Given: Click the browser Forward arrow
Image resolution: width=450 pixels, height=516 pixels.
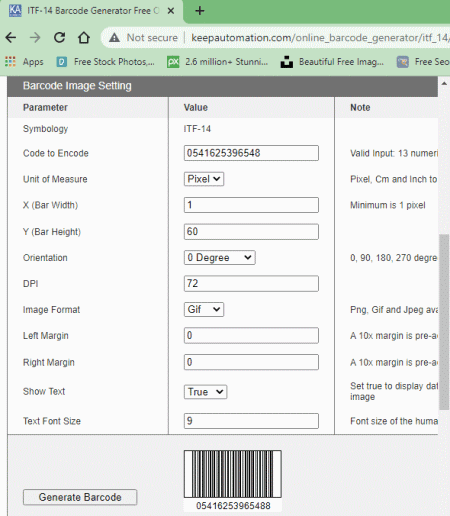Looking at the screenshot, I should [x=35, y=37].
